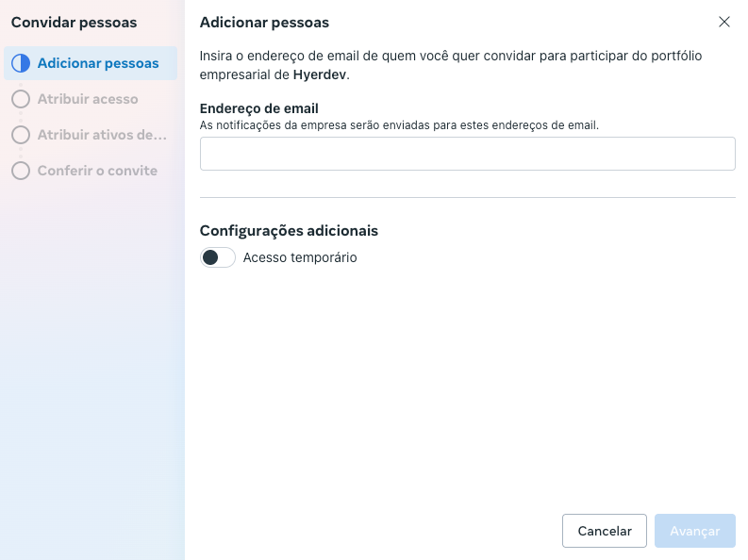Focus the Endereço de email input field
This screenshot has width=748, height=560.
point(467,154)
